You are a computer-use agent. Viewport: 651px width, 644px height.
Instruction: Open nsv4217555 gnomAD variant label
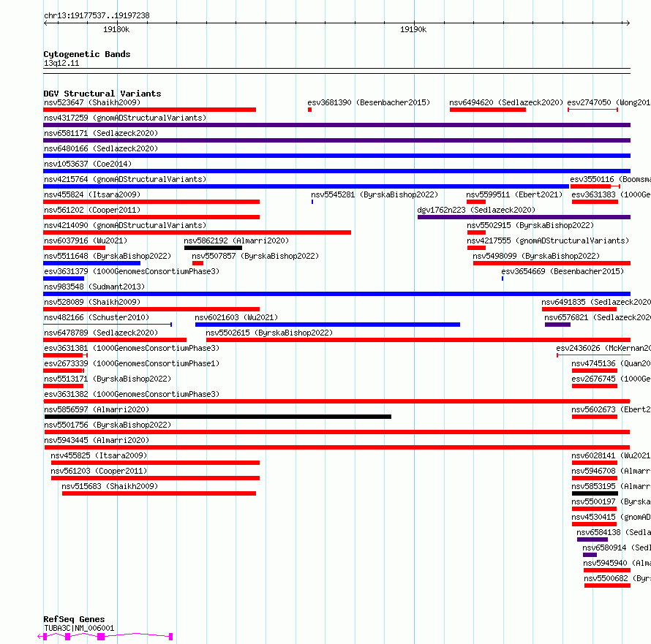click(x=548, y=240)
